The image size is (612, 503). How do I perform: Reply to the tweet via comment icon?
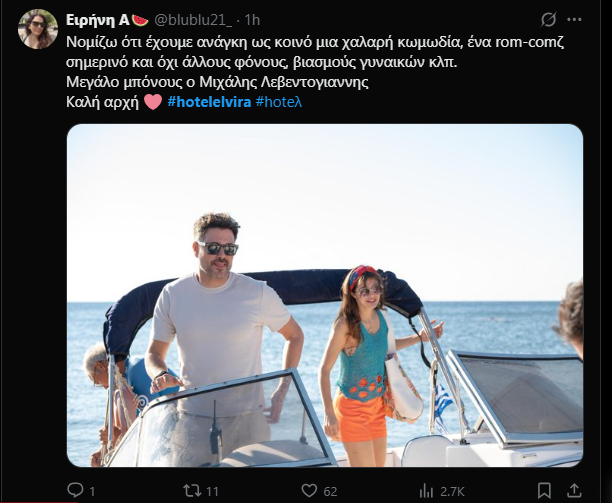click(x=74, y=490)
